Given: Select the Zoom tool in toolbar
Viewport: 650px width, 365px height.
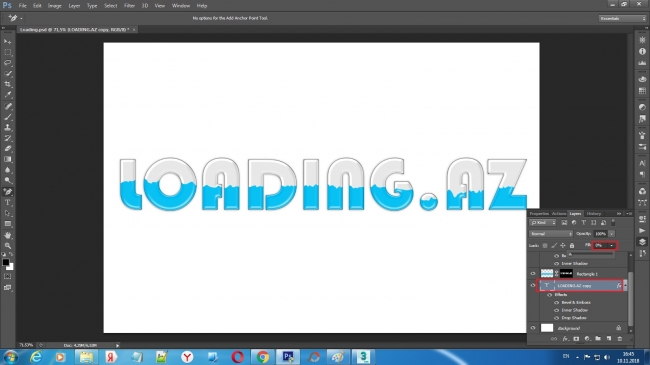Looking at the screenshot, I should click(8, 246).
